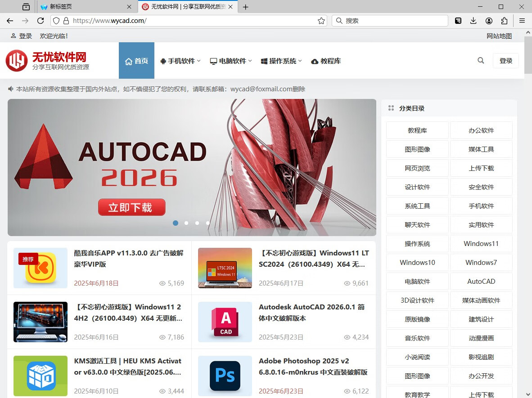The width and height of the screenshot is (532, 398).
Task: Click the speaker announcement icon
Action: tap(10, 89)
